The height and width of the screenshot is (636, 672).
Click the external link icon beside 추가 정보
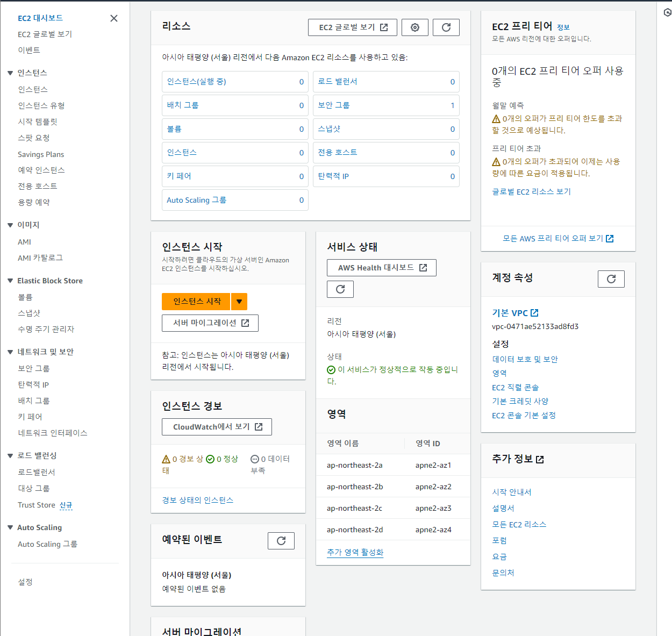540,459
